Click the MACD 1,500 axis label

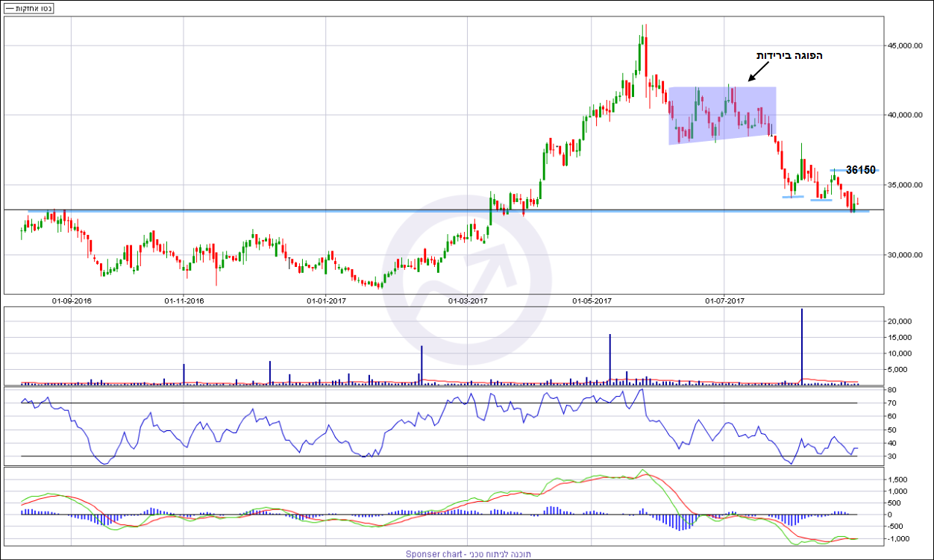click(898, 479)
